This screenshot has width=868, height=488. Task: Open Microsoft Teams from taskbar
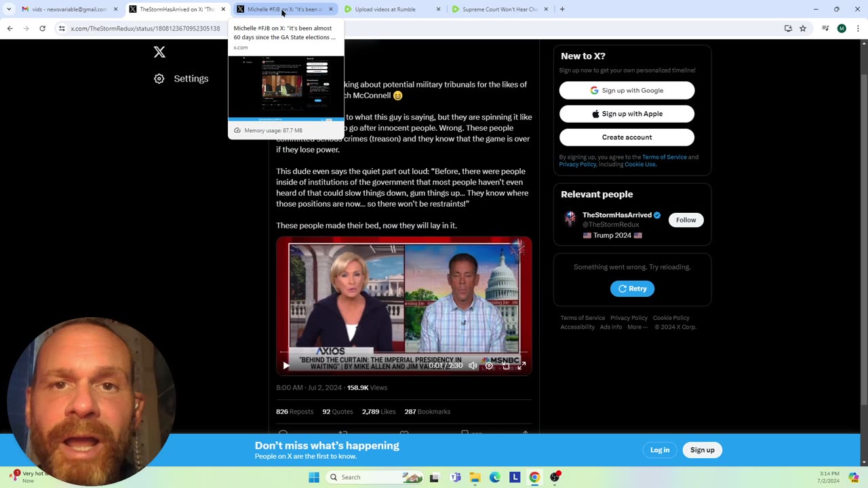click(x=456, y=477)
